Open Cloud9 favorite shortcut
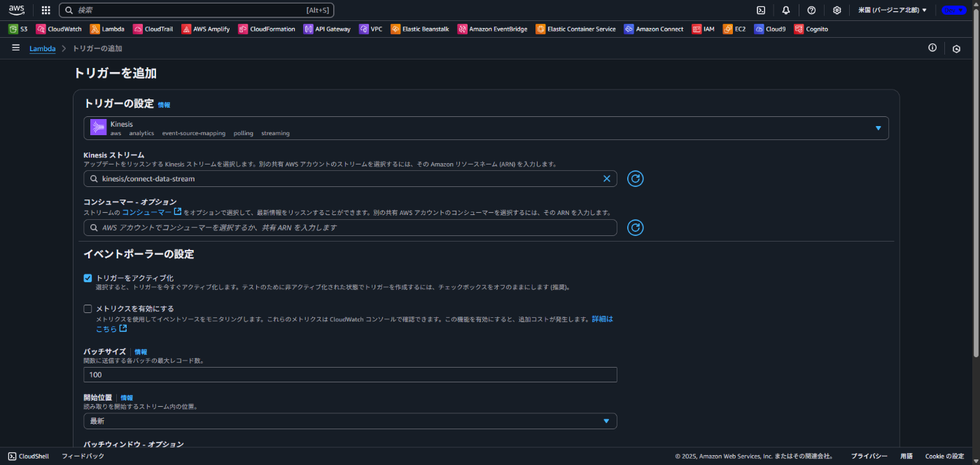This screenshot has height=465, width=980. pyautogui.click(x=770, y=29)
